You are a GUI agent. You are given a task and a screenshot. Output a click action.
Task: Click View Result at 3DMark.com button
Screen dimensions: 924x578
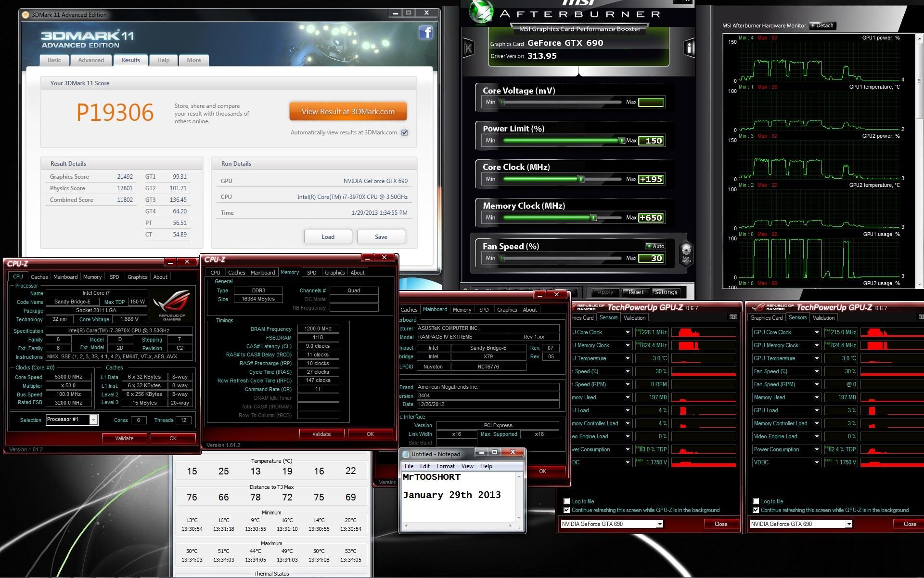click(348, 111)
